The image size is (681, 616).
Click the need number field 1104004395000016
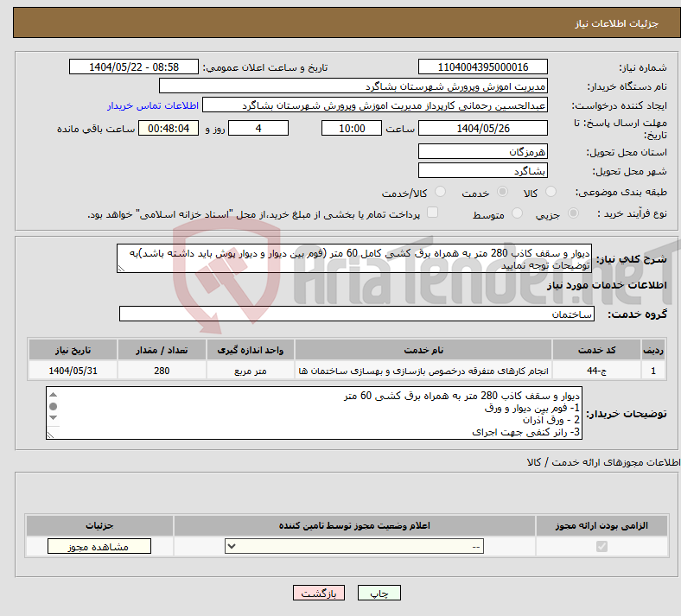point(482,67)
